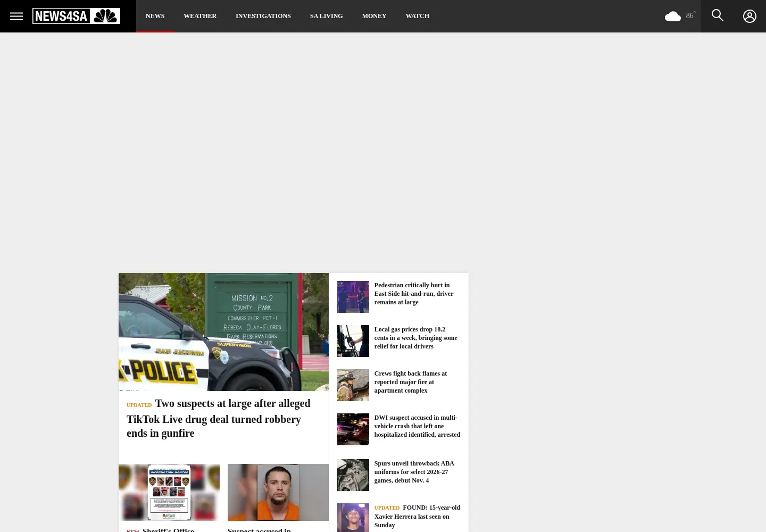Screen dimensions: 766x532
Task: Open the Xavier Herrera FOUND story
Action: click(x=417, y=516)
